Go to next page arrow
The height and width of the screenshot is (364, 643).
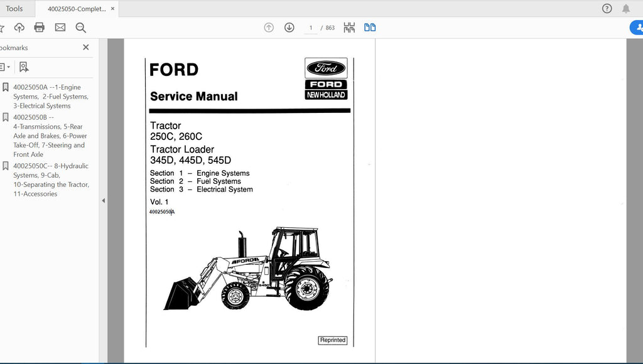289,28
